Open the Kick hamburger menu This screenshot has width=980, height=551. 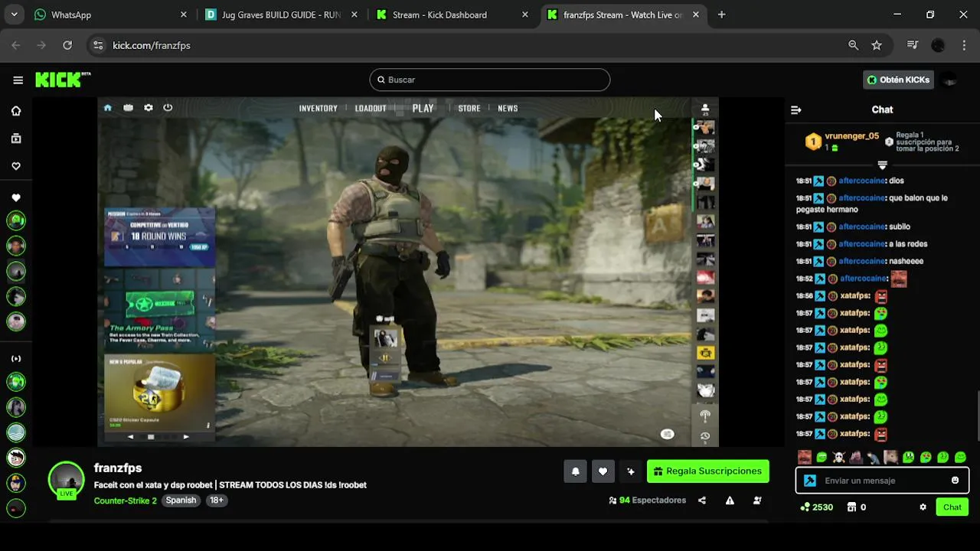pos(18,80)
